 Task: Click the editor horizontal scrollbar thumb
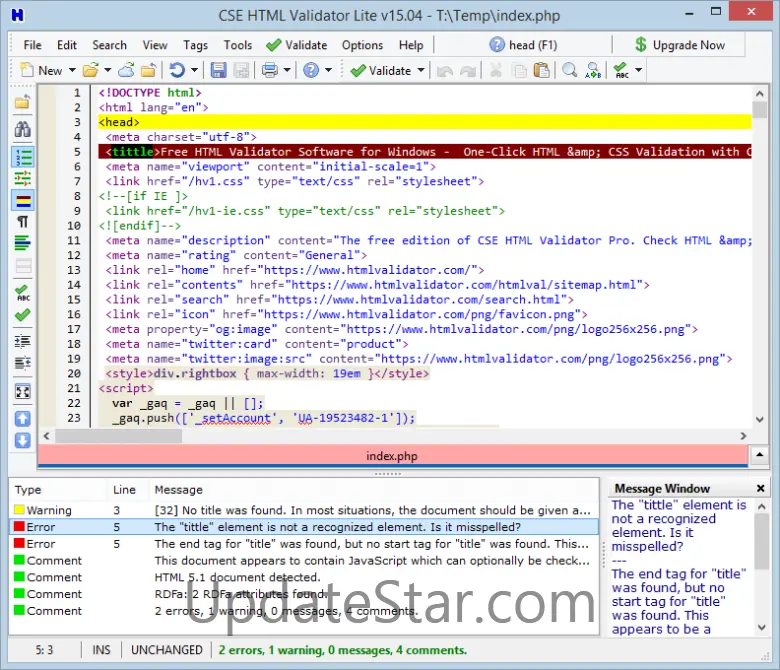point(118,436)
